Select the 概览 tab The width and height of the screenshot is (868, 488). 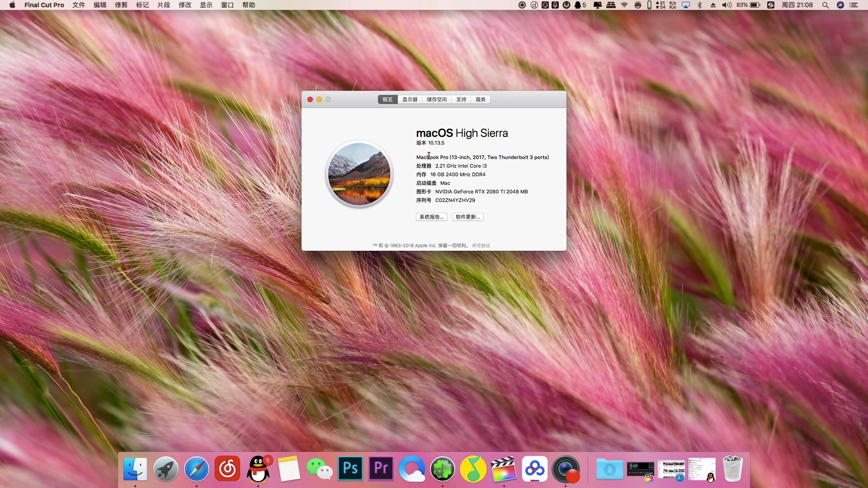coord(387,99)
